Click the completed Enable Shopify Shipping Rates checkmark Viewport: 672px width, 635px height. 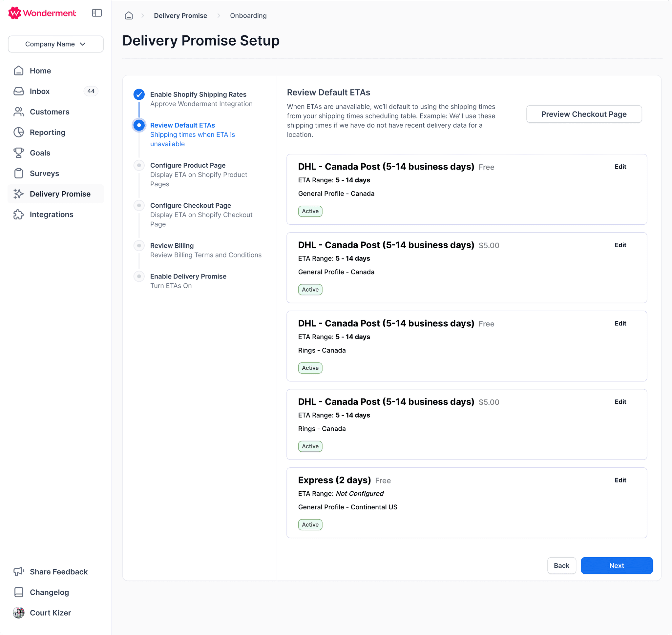pos(139,94)
